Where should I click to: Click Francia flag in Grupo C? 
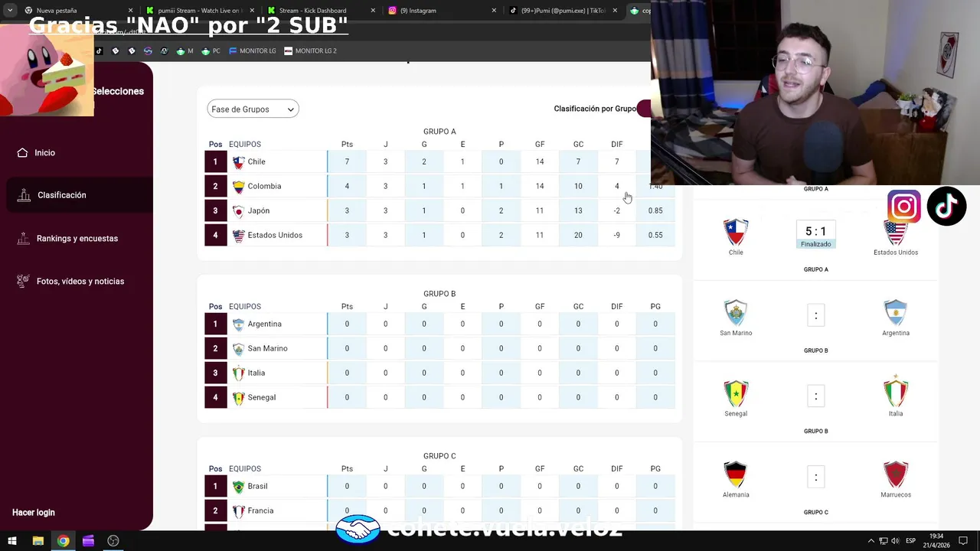238,510
